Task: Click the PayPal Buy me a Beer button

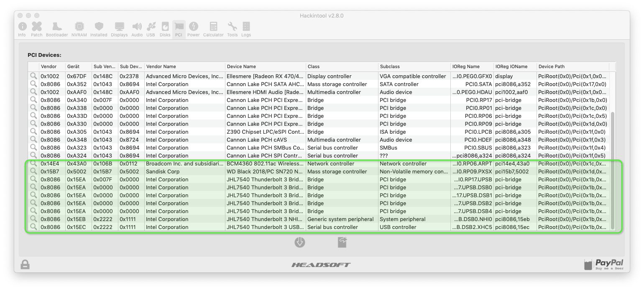Action: pyautogui.click(x=604, y=265)
